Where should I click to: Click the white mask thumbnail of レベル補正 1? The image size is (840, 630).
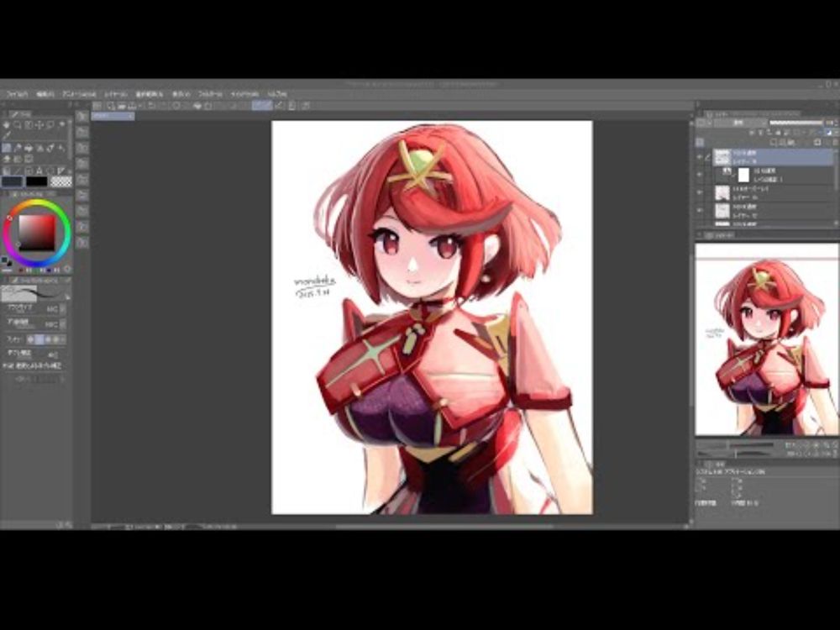[743, 175]
